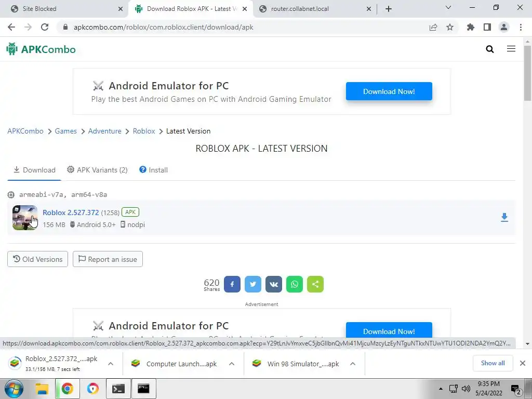Click the Chrome taskbar icon

tap(67, 389)
